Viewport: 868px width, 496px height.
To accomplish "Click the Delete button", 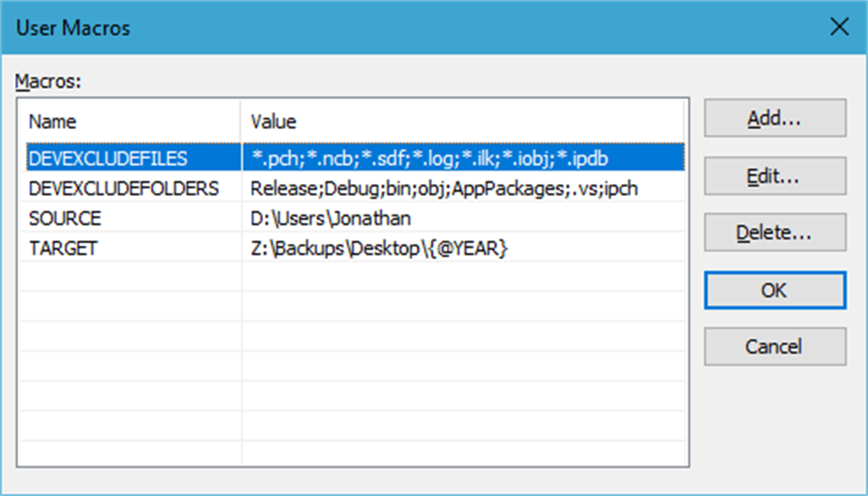I will point(775,232).
